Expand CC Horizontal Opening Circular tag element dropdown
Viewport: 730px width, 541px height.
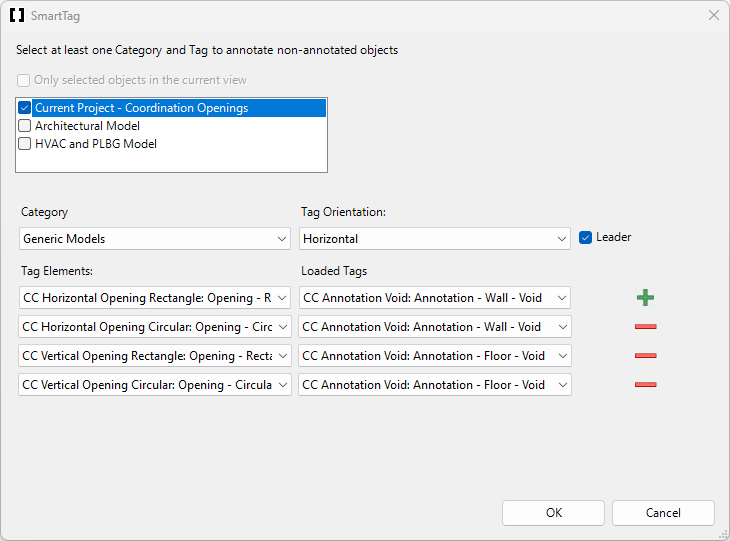[x=155, y=327]
